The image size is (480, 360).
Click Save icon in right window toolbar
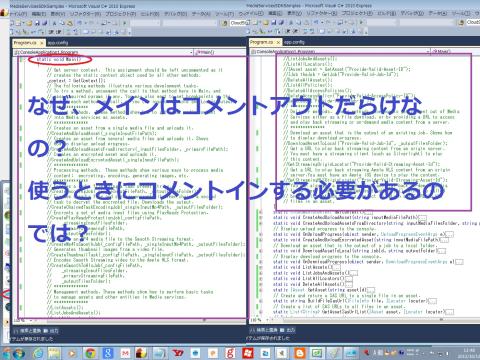coord(274,23)
